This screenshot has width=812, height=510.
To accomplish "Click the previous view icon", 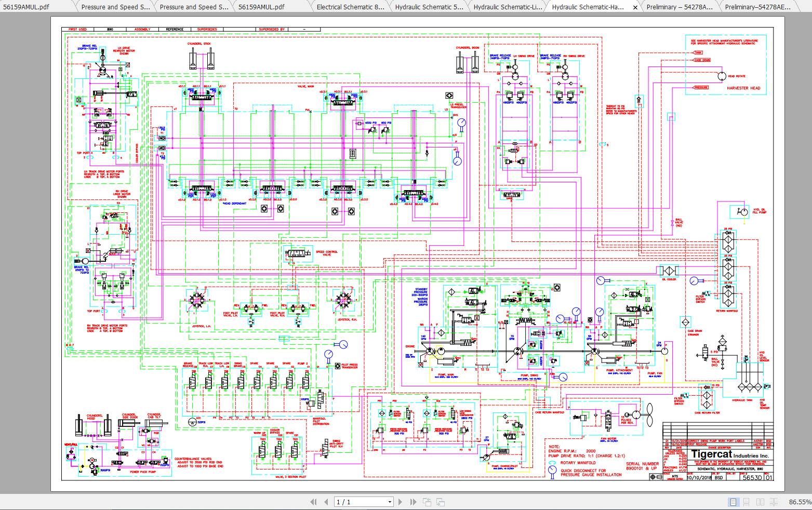I will point(427,502).
